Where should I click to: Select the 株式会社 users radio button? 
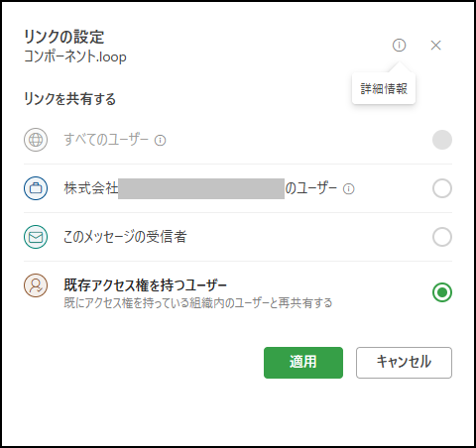(x=442, y=188)
